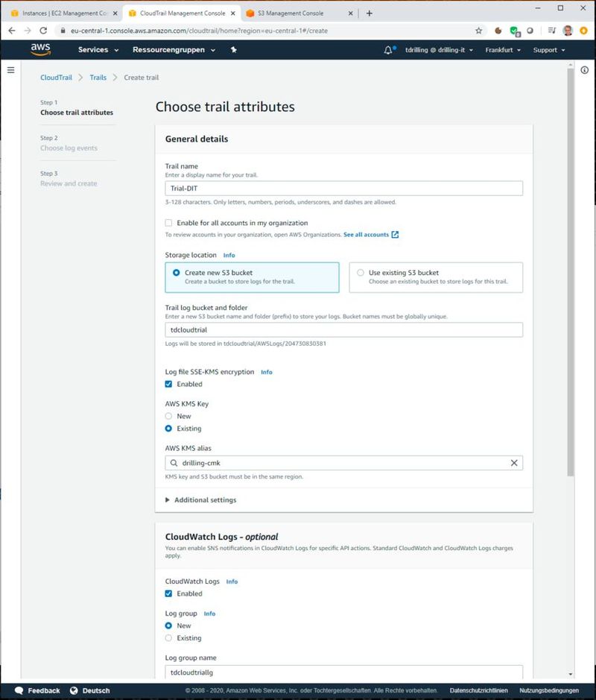
Task: Click Info link next to Storage location
Action: (229, 256)
